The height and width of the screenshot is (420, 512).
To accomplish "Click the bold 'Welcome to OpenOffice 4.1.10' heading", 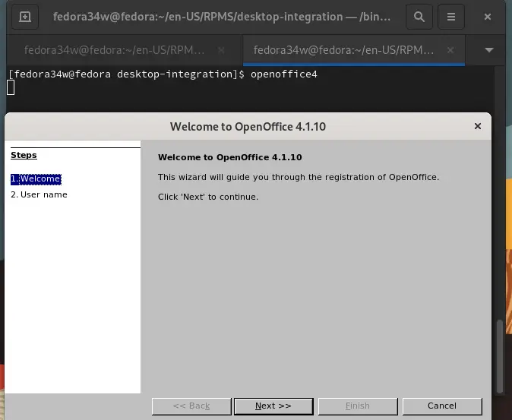I will tap(230, 157).
